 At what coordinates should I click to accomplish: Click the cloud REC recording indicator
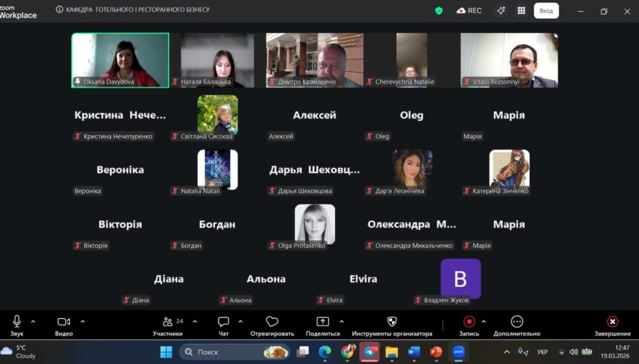pyautogui.click(x=469, y=11)
